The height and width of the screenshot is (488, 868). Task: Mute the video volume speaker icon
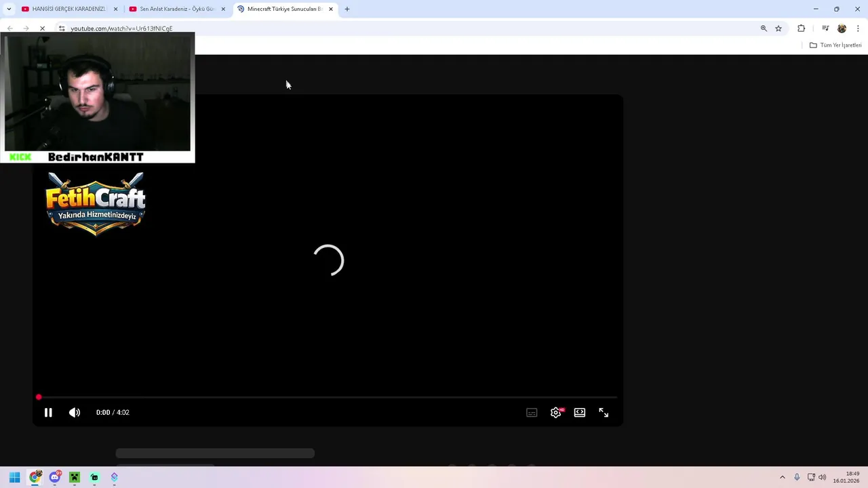pyautogui.click(x=75, y=412)
